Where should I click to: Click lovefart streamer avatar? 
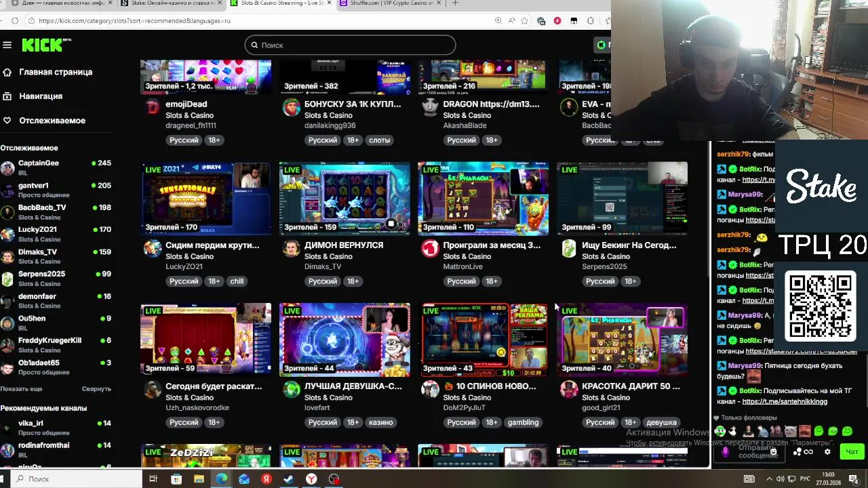[291, 390]
